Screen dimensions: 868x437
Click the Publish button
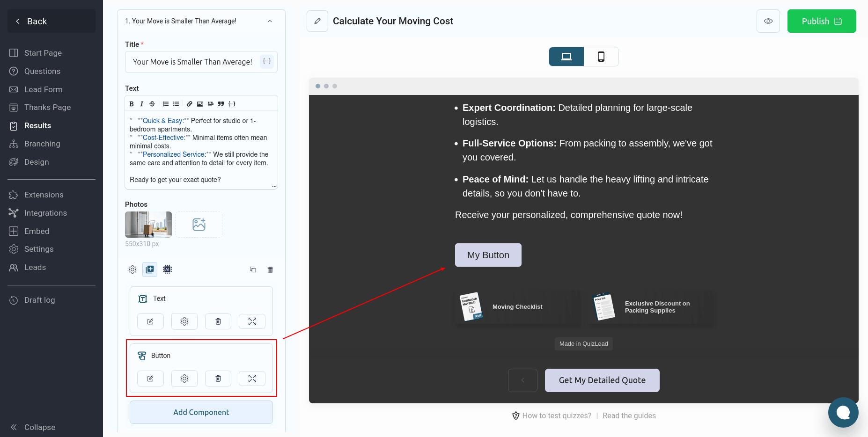tap(821, 21)
